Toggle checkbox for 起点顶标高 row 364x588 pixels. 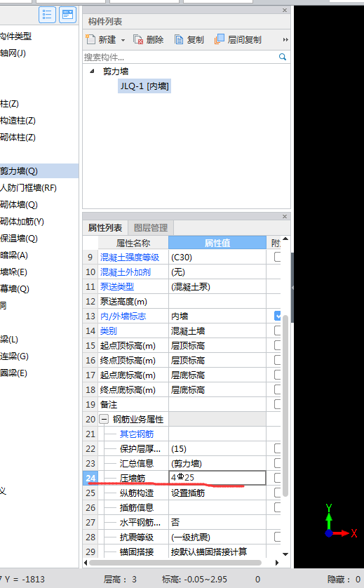click(278, 345)
